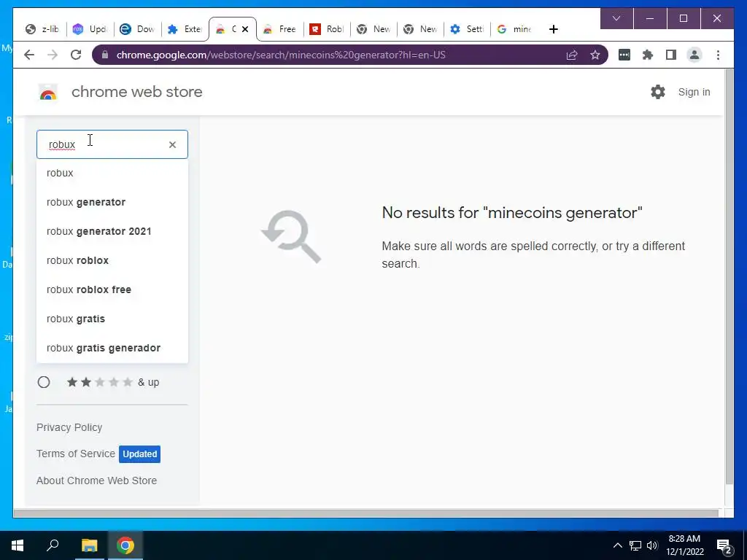The image size is (747, 560).
Task: Click the Updated badge
Action: coord(139,454)
